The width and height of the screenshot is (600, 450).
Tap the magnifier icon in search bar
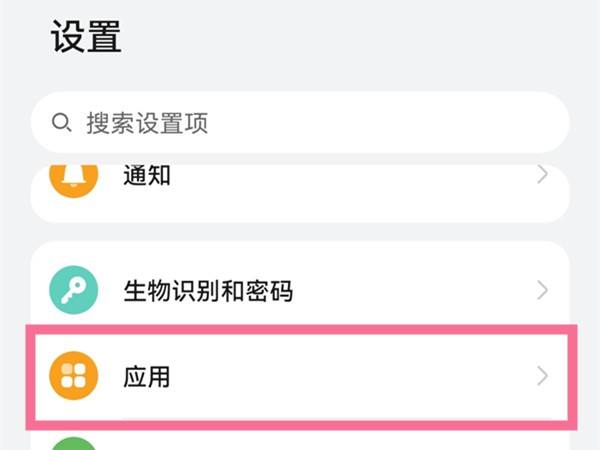point(62,123)
